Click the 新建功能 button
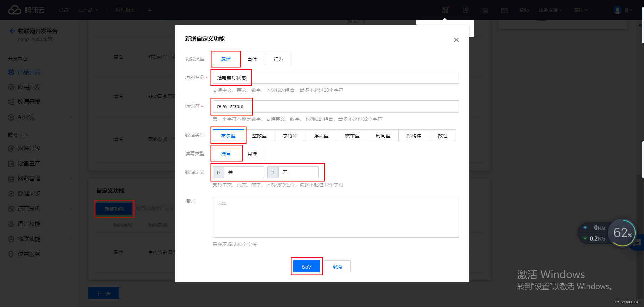 coord(114,209)
